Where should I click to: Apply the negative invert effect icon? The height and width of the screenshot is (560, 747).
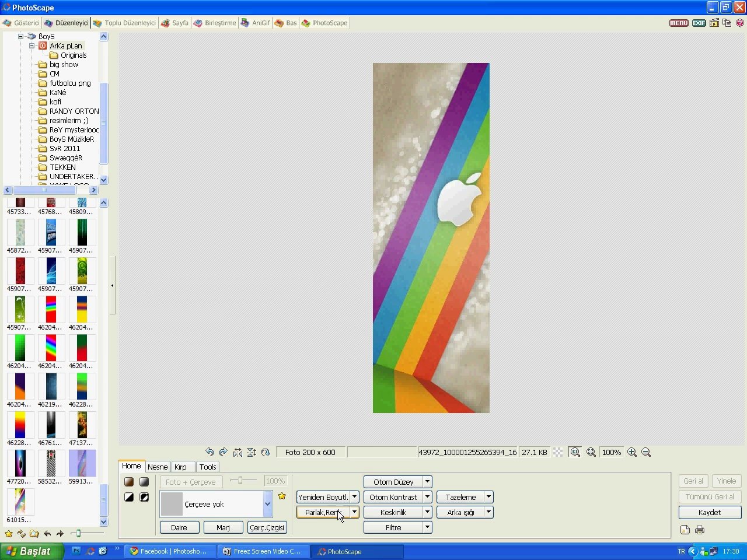pyautogui.click(x=144, y=497)
